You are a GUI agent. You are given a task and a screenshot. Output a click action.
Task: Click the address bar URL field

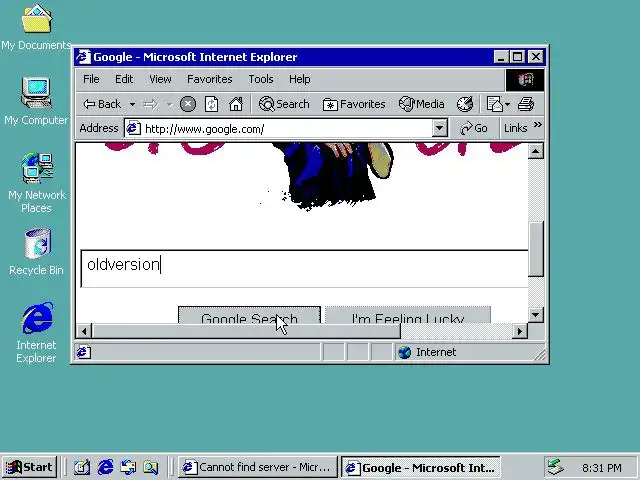[278, 129]
